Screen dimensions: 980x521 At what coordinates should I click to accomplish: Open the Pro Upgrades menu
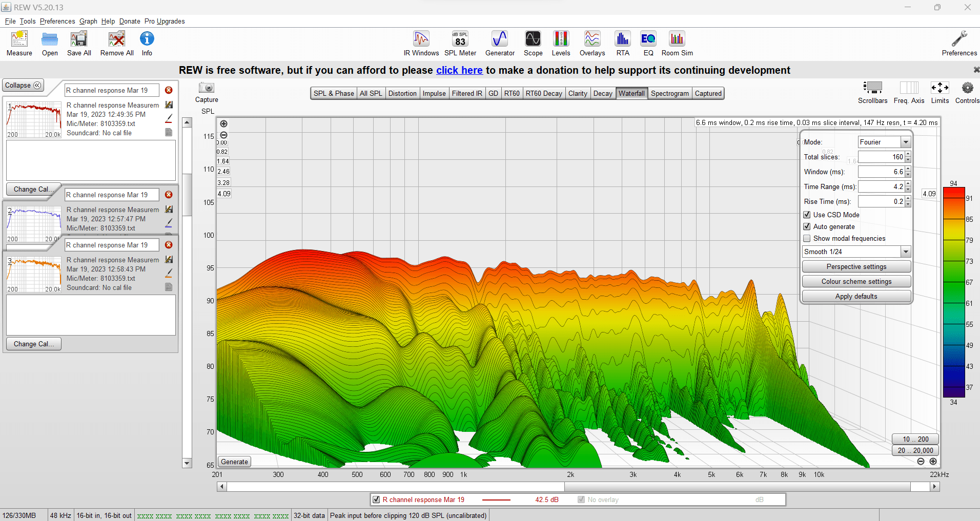(165, 21)
